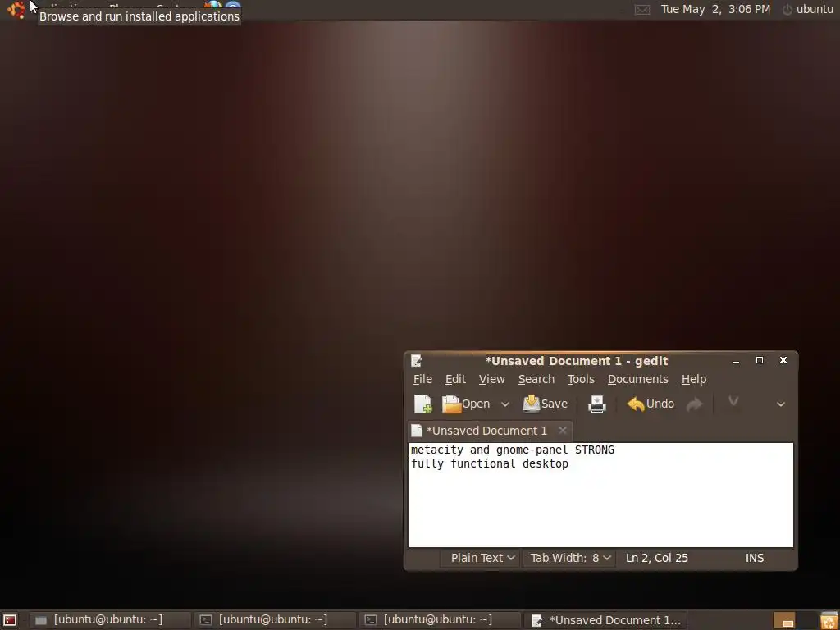
Task: Close the *Unsaved Document 1 tab
Action: coord(563,430)
